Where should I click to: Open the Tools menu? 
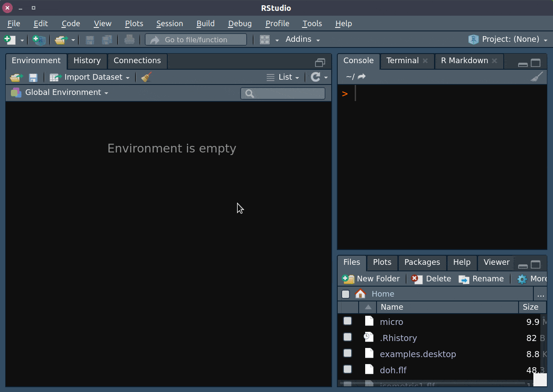click(312, 24)
